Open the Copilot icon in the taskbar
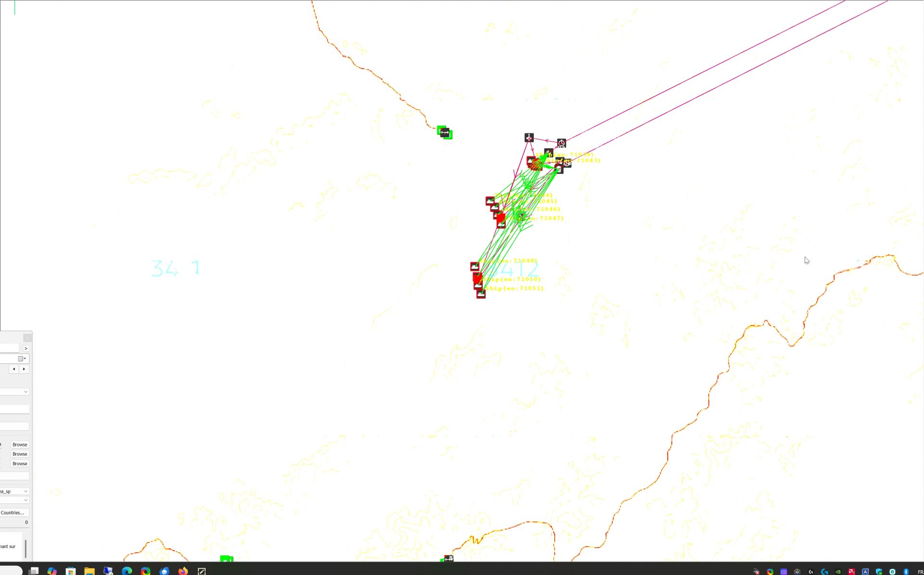This screenshot has height=575, width=924. (52, 571)
